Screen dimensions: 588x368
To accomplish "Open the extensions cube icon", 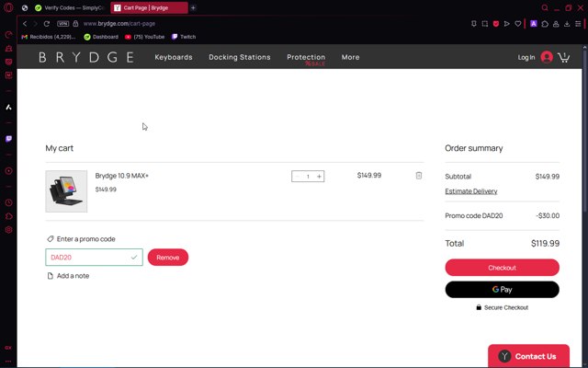I will (545, 24).
